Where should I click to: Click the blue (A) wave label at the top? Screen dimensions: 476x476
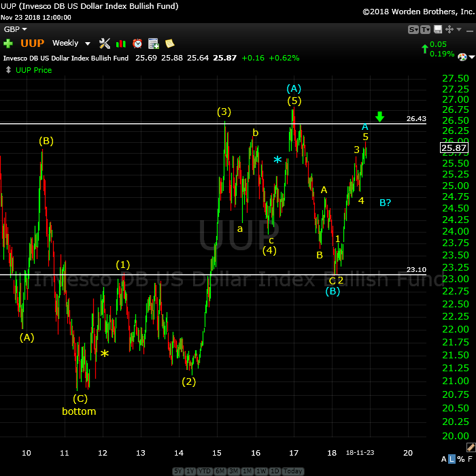294,88
